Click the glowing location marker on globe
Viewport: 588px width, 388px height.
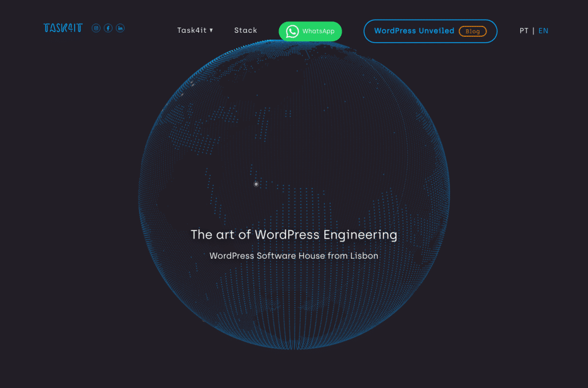[x=256, y=184]
